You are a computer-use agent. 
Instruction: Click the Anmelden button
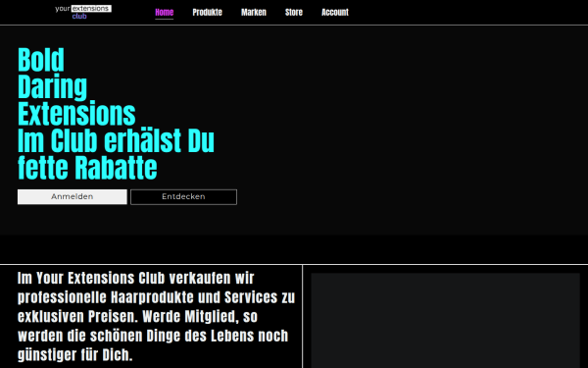73,197
